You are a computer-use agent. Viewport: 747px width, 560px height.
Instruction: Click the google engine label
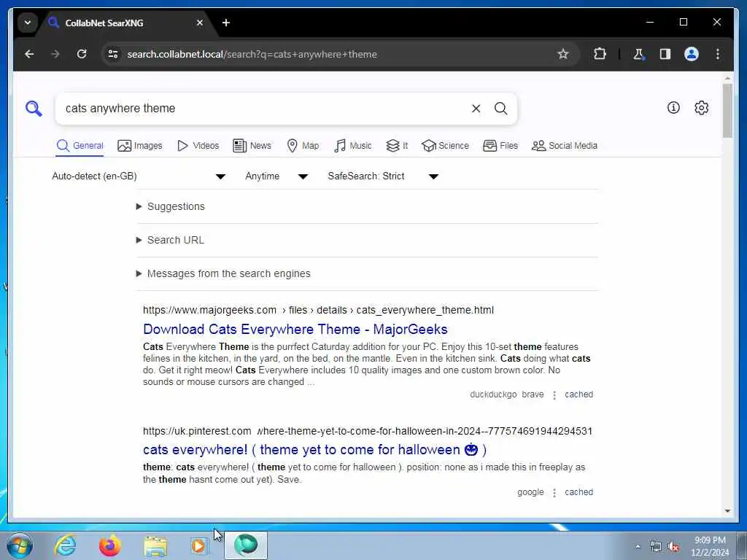tap(530, 492)
